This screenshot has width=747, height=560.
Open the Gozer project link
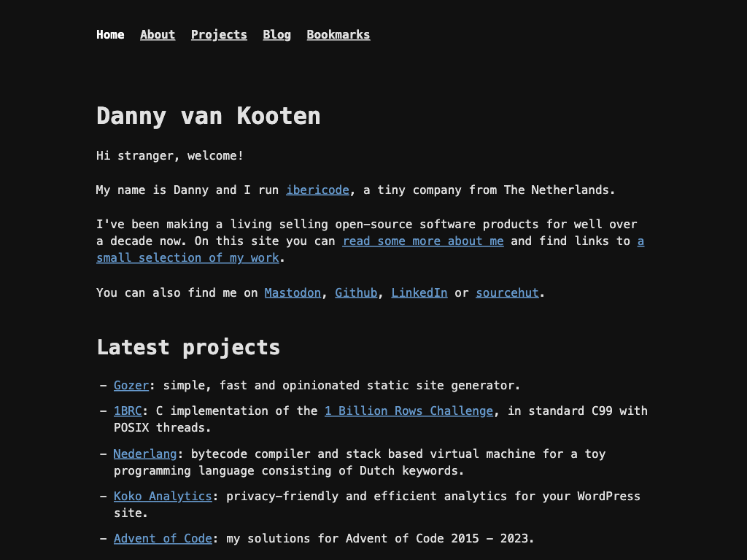pos(131,385)
